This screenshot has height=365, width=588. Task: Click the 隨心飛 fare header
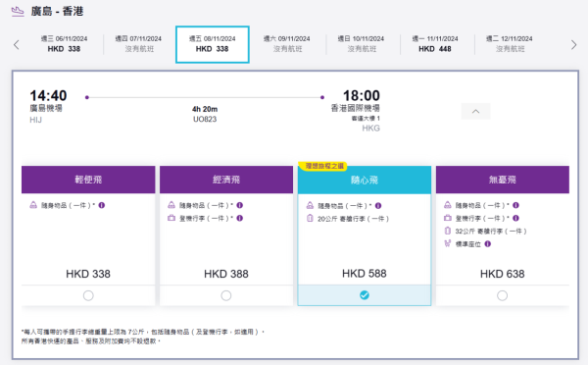pos(365,180)
